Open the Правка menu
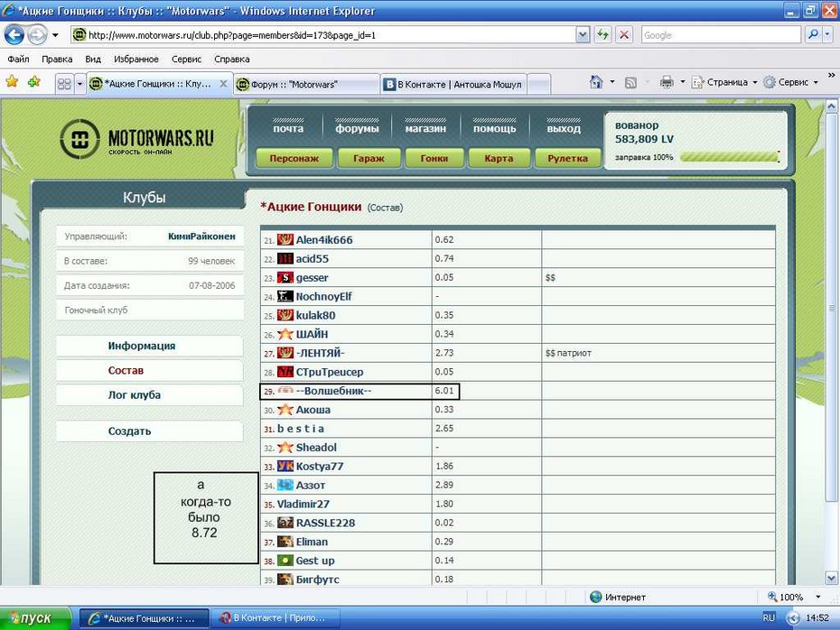This screenshot has width=840, height=630. 57,59
